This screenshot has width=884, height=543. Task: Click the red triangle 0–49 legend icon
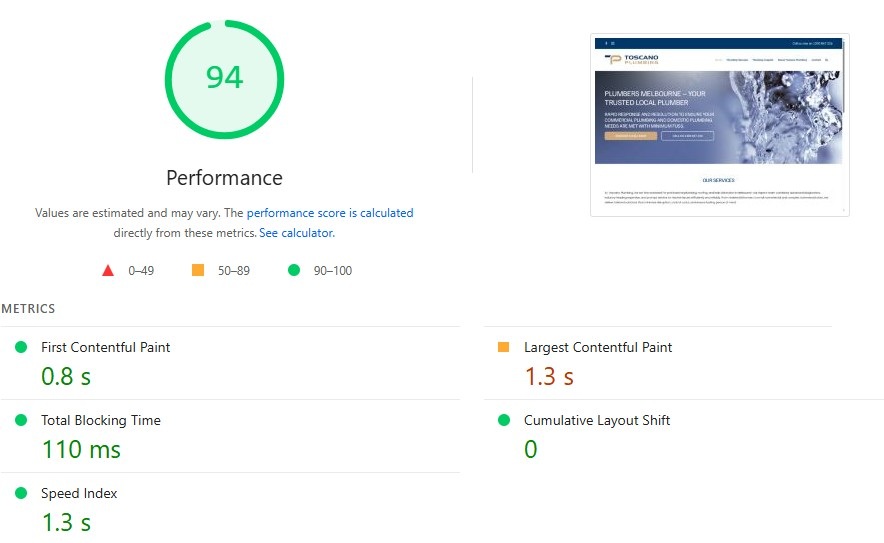(108, 271)
